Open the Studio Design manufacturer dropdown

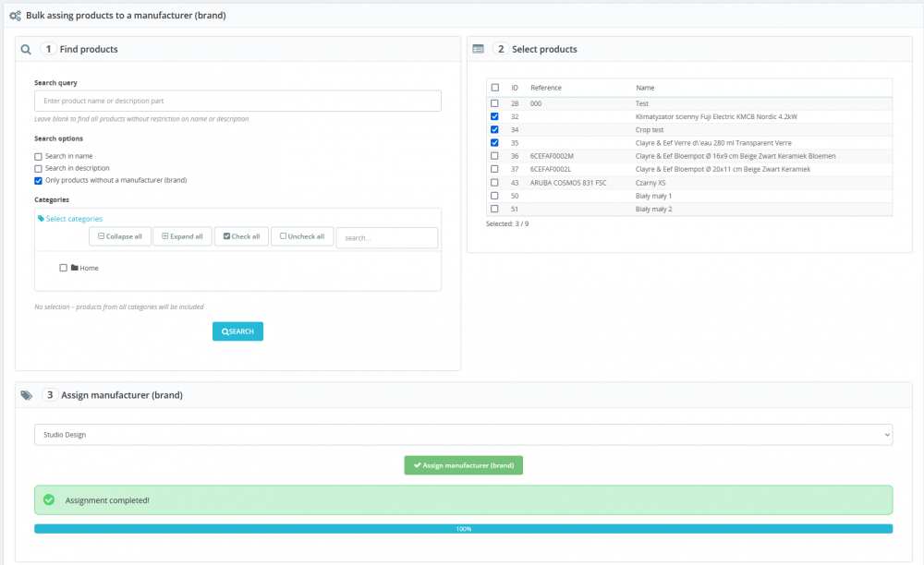click(x=463, y=435)
